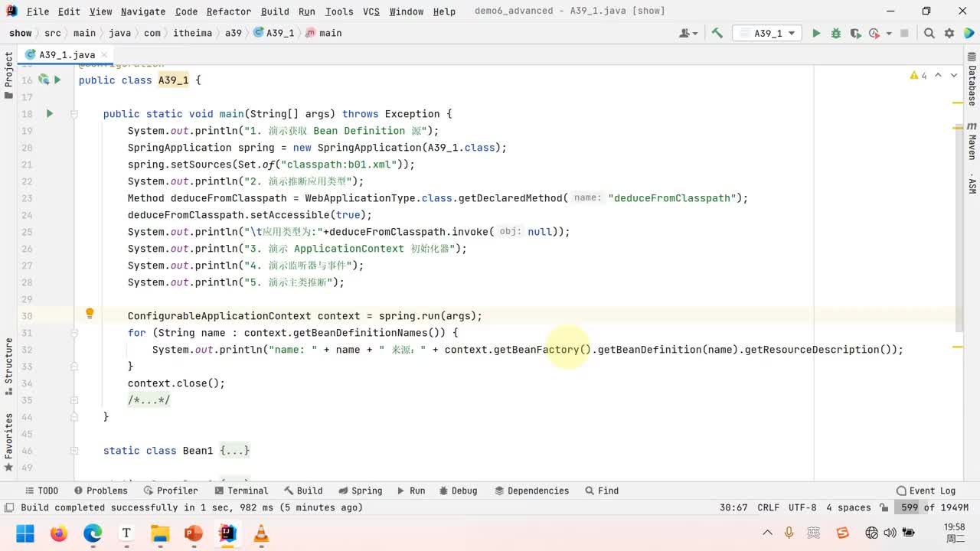Image resolution: width=980 pixels, height=551 pixels.
Task: Click the Profile run icon
Action: 874,33
